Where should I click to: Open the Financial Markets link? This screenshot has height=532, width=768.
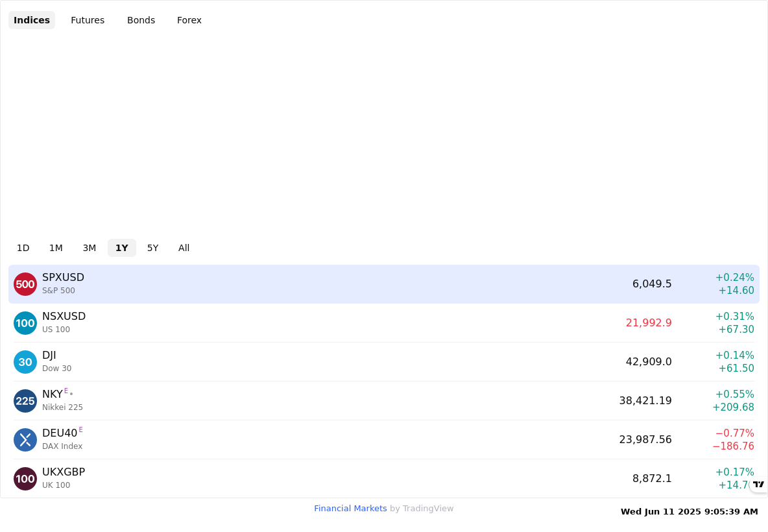click(350, 509)
